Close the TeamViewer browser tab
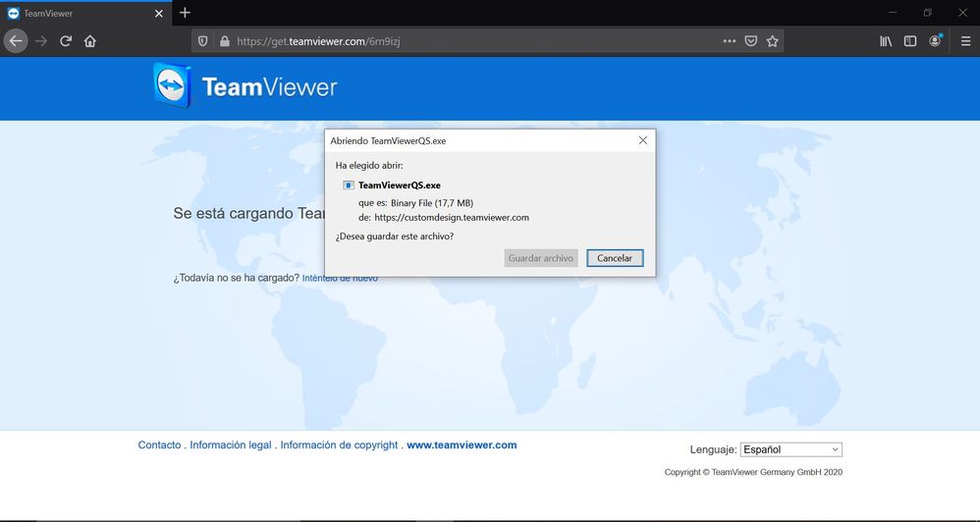The width and height of the screenshot is (980, 522). pyautogui.click(x=159, y=13)
